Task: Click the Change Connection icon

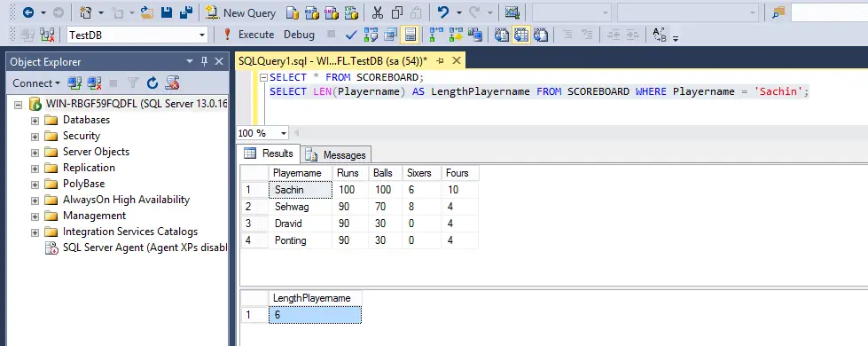Action: coord(47,35)
